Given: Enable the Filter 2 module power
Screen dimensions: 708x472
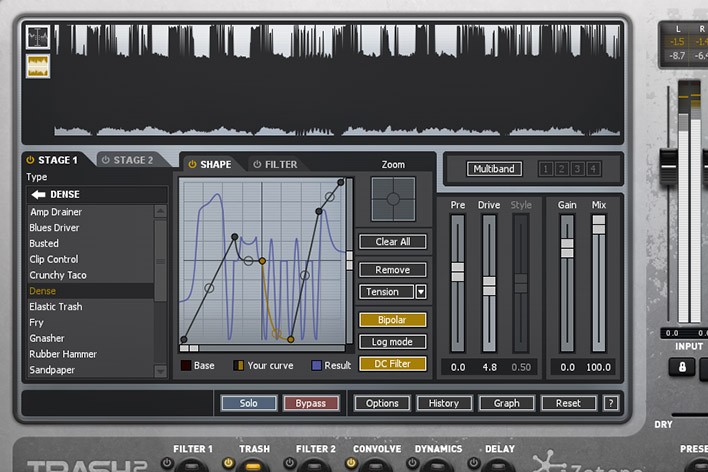Looking at the screenshot, I should tap(289, 463).
